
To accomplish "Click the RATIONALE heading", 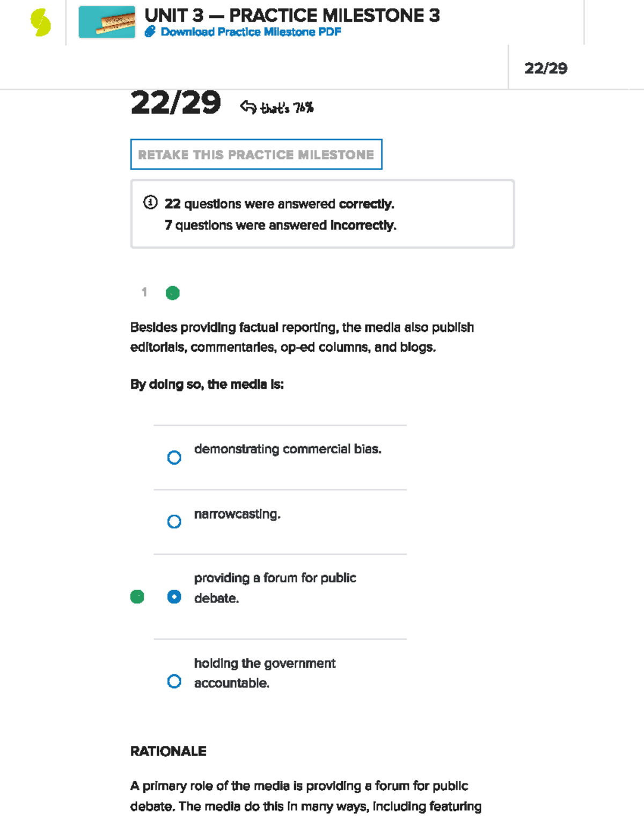I will [x=168, y=751].
